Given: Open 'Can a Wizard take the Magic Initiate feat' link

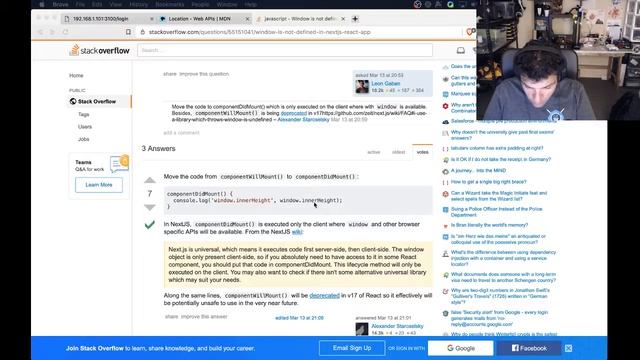Looking at the screenshot, I should pyautogui.click(x=499, y=196).
